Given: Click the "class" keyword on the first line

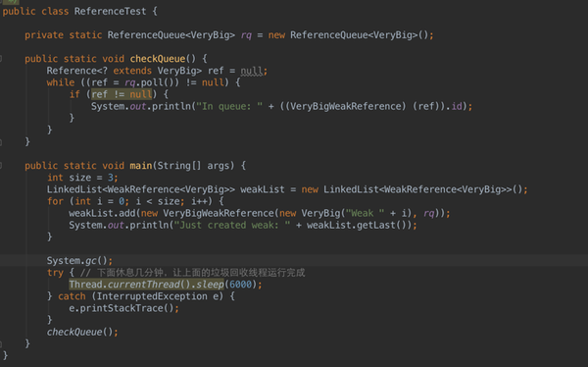Looking at the screenshot, I should tap(55, 12).
